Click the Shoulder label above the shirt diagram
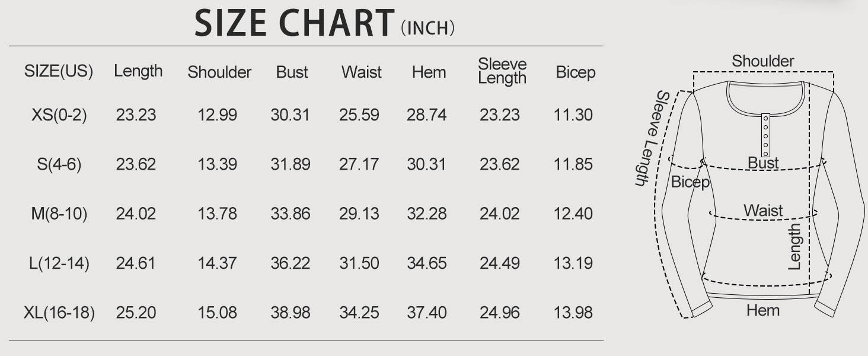This screenshot has height=356, width=868. pos(762,61)
